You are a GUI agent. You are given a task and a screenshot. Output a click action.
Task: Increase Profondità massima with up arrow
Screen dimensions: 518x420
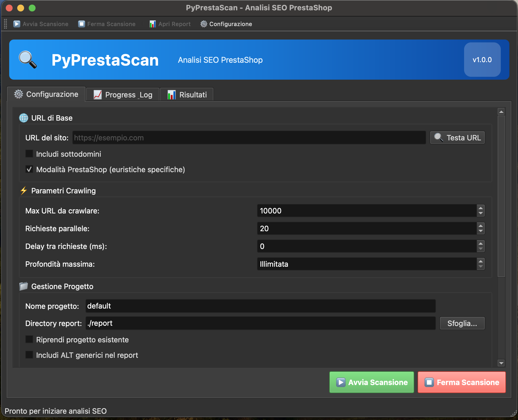coord(480,262)
